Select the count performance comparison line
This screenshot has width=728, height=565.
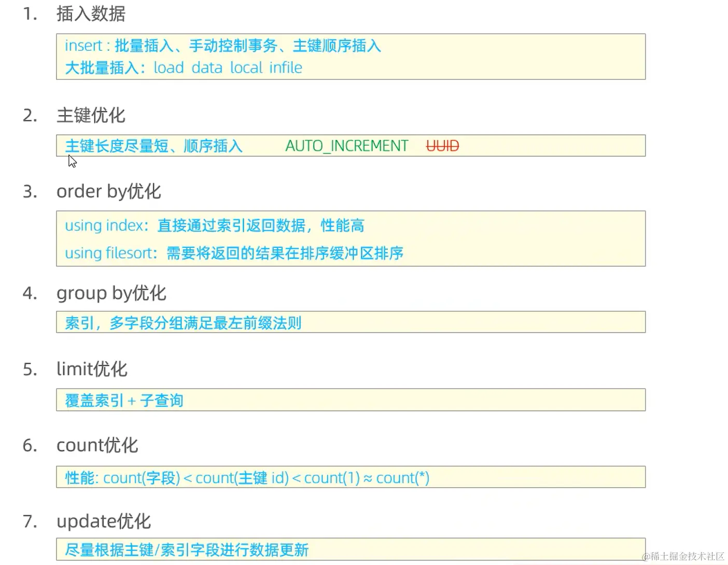click(247, 477)
